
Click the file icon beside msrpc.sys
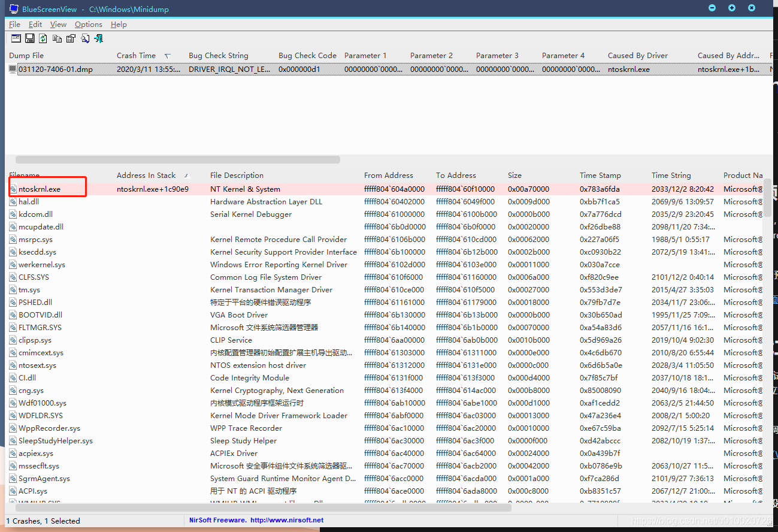click(13, 240)
